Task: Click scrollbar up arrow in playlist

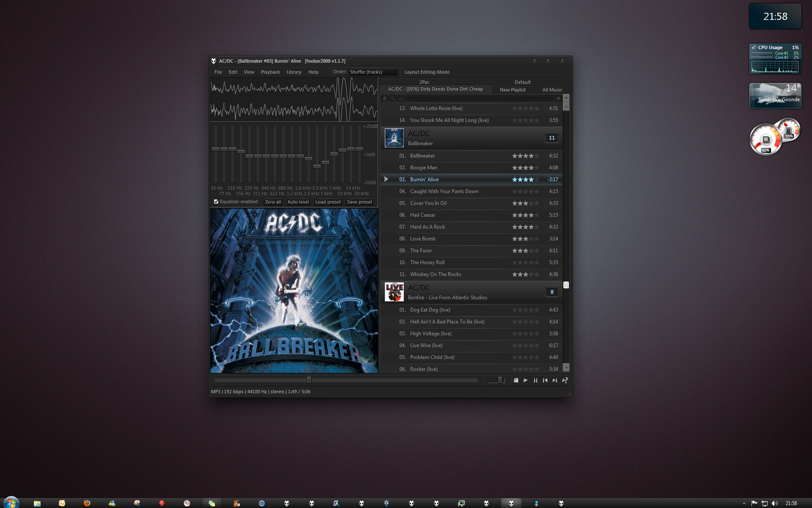Action: click(566, 107)
